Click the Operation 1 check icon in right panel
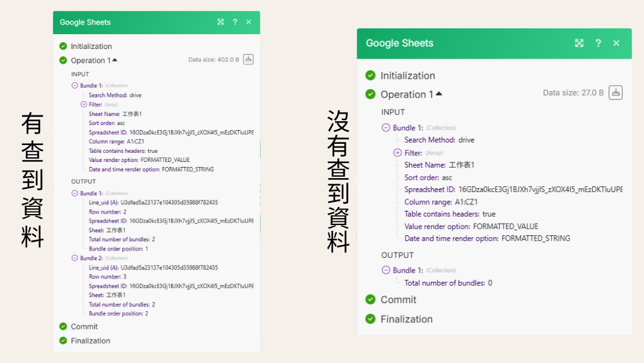Screen dimensions: 644x363 tap(370, 94)
